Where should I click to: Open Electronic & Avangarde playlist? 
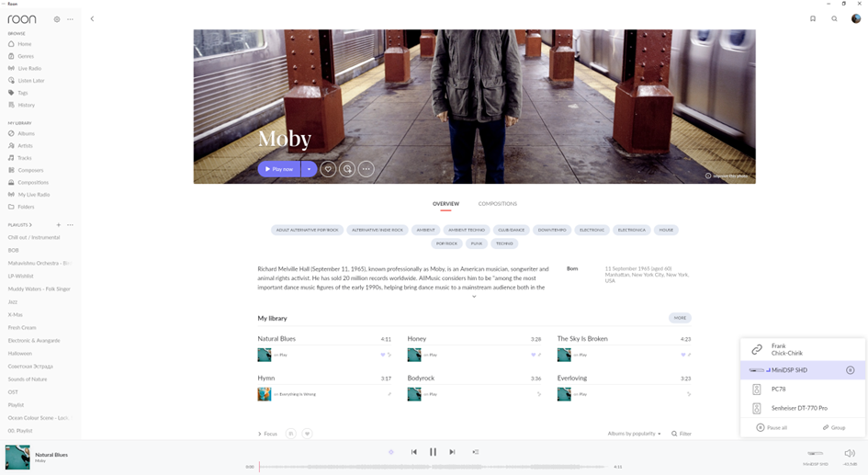pos(34,341)
